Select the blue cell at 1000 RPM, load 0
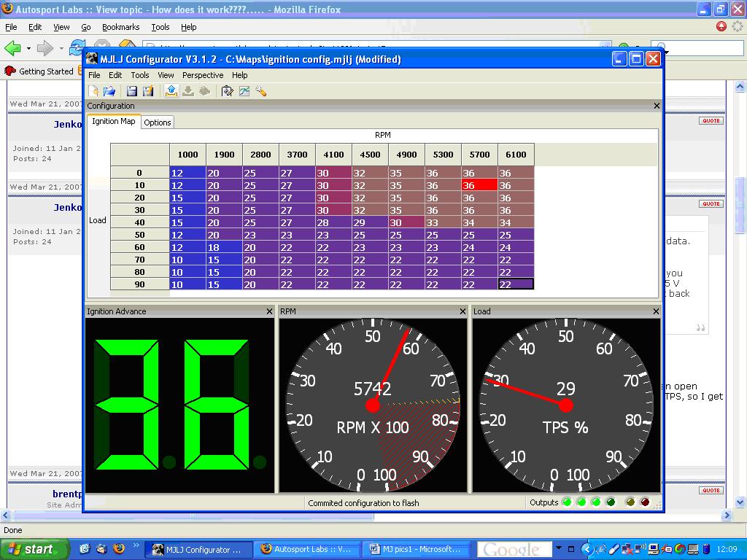This screenshot has height=560, width=747. tap(187, 173)
